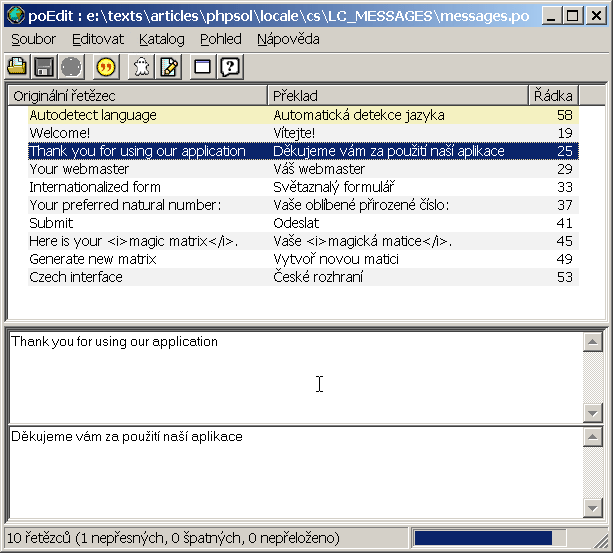The height and width of the screenshot is (553, 613).
Task: Open the Katalog menu
Action: 161,39
